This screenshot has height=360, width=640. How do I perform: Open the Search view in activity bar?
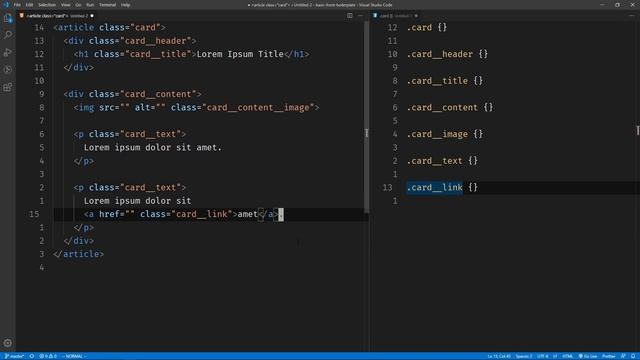[x=8, y=35]
